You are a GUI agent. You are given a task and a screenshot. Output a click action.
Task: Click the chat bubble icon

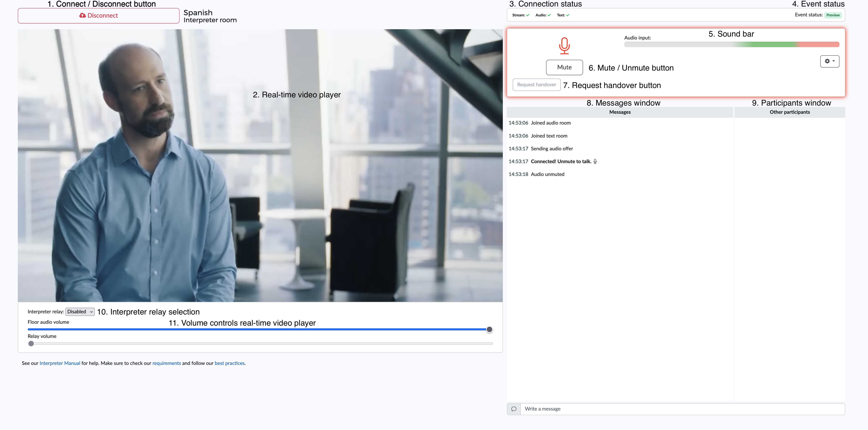click(514, 409)
